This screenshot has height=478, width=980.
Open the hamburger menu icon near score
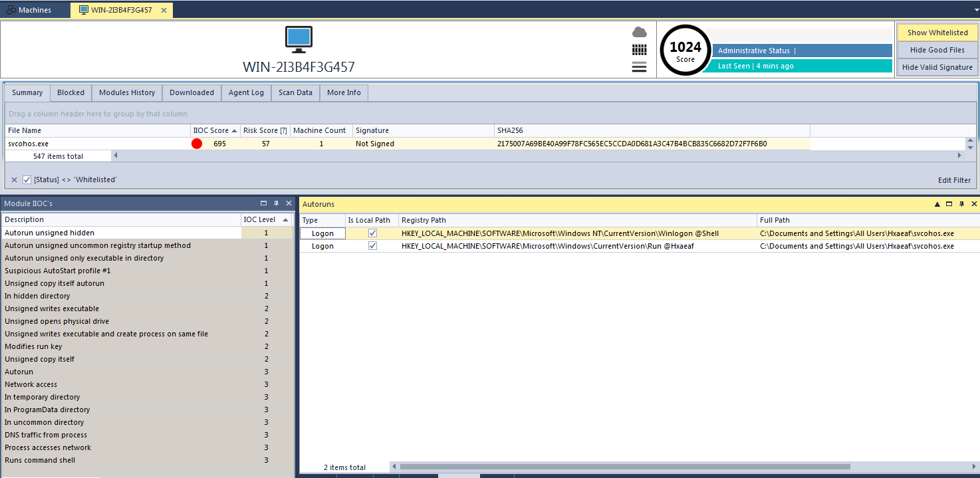pyautogui.click(x=639, y=66)
